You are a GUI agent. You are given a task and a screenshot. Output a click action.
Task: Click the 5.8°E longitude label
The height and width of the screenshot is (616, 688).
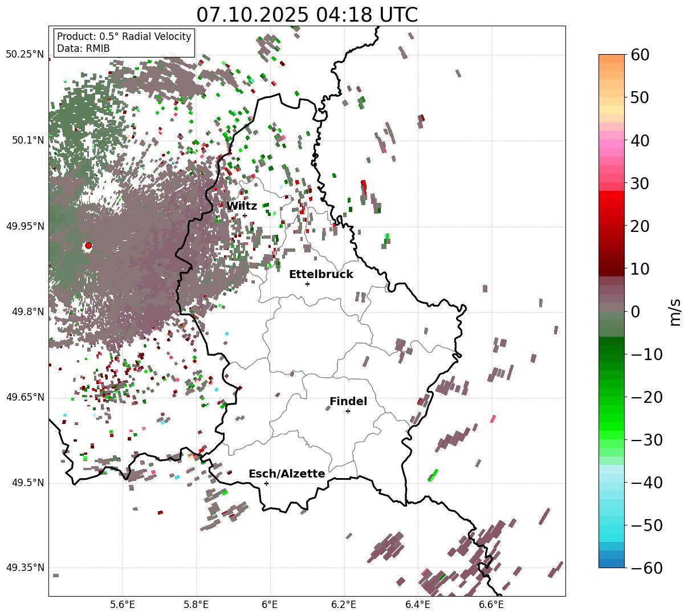tap(197, 605)
